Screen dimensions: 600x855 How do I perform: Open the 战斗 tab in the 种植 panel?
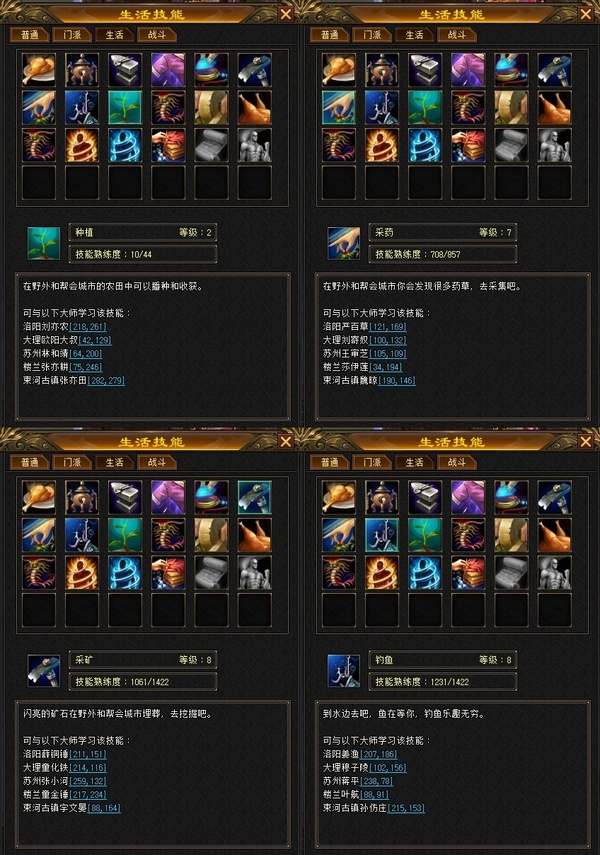(157, 35)
